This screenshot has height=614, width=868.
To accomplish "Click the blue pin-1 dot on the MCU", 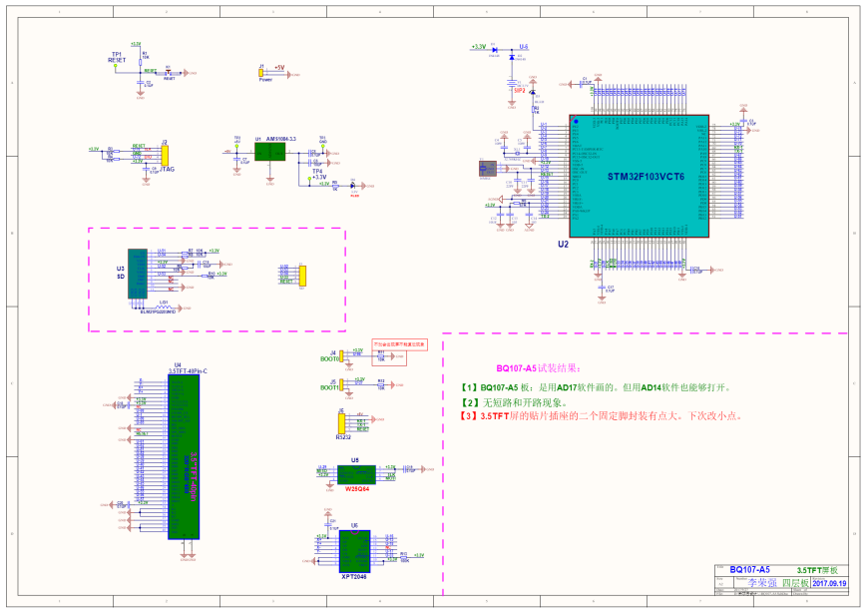I will [576, 122].
